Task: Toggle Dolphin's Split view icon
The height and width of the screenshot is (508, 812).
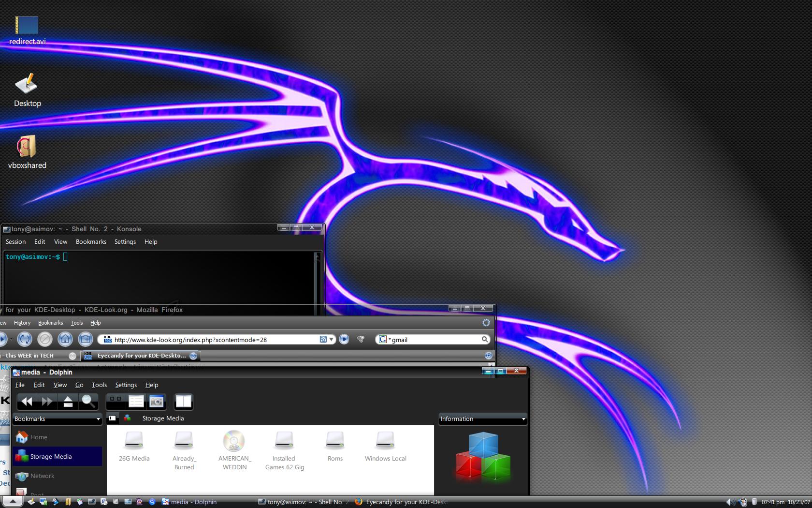Action: tap(183, 401)
